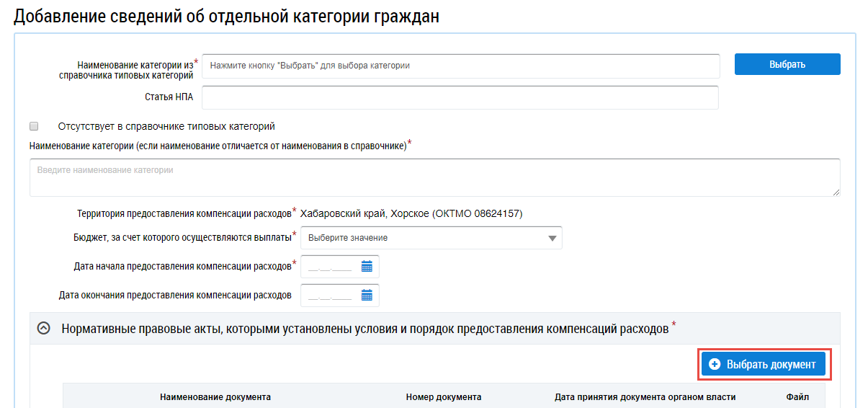Click the end date of compensation input
Image resolution: width=868 pixels, height=408 pixels.
pos(330,296)
